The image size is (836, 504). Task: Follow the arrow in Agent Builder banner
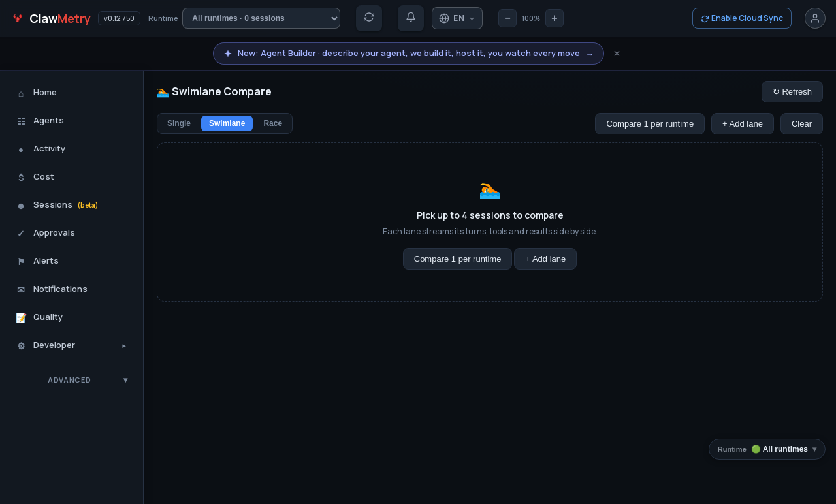tap(590, 54)
